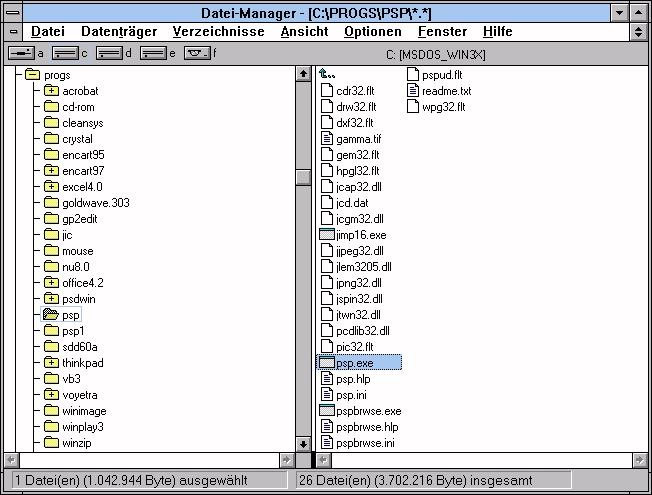Expand the thinkpad folder in tree

tap(51, 363)
